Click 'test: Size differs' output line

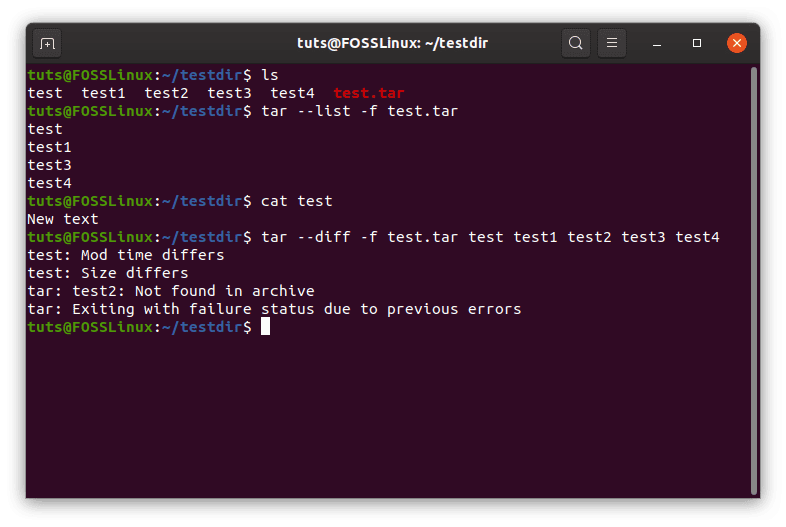pyautogui.click(x=108, y=273)
